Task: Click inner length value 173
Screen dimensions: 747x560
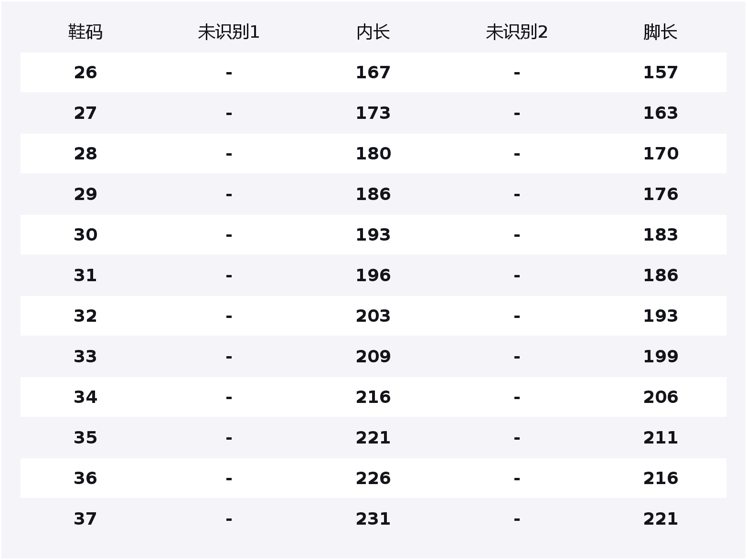Action: point(373,113)
